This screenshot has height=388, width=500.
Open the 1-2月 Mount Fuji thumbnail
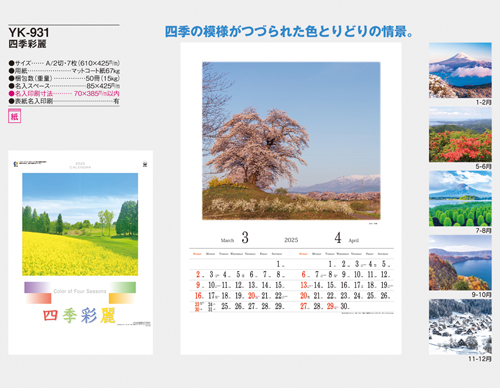pyautogui.click(x=460, y=70)
